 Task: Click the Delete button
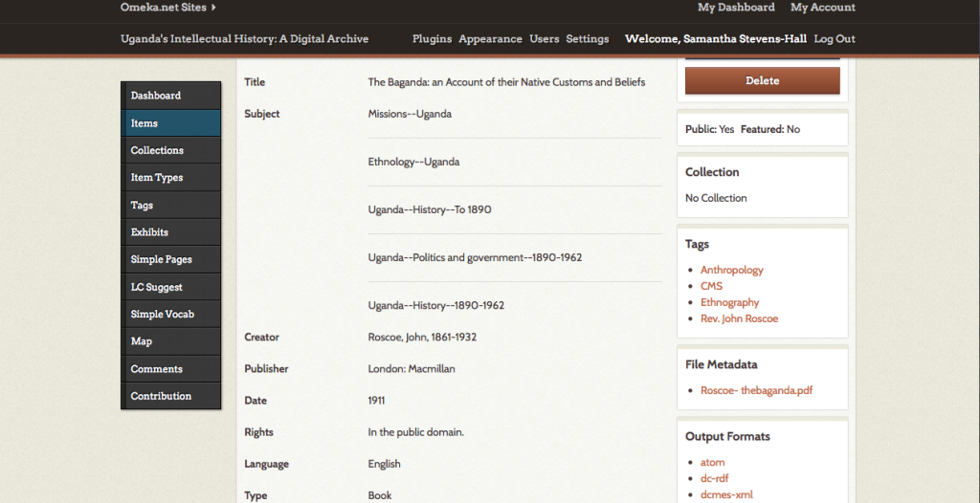[762, 81]
